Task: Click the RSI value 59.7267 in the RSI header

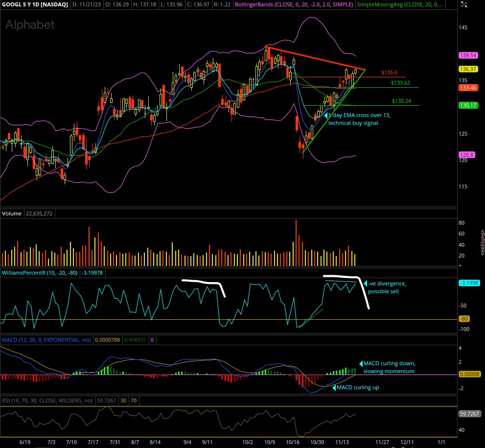Action: click(106, 401)
